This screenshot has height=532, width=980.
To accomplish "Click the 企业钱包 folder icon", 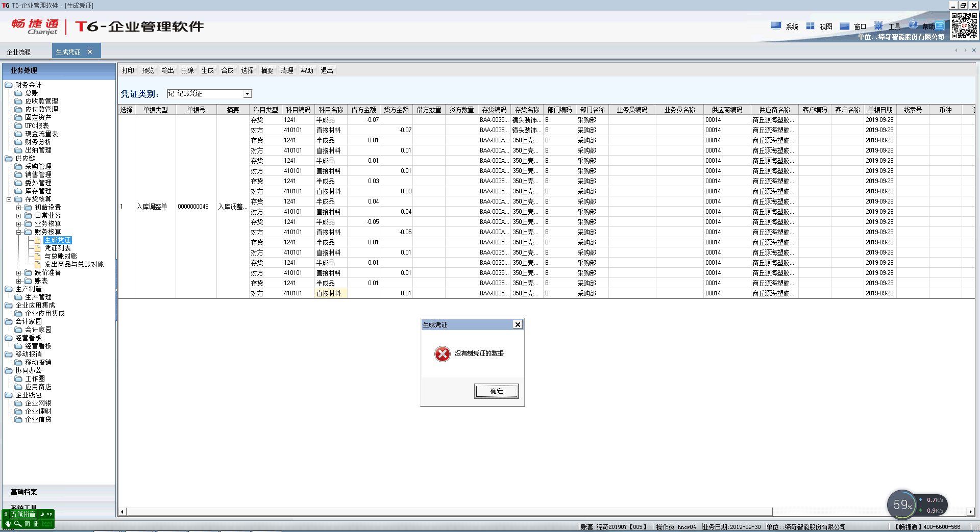I will (x=9, y=395).
